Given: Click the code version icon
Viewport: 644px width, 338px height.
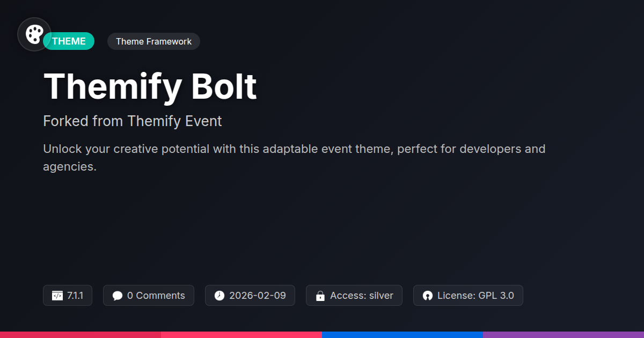Looking at the screenshot, I should coord(57,296).
